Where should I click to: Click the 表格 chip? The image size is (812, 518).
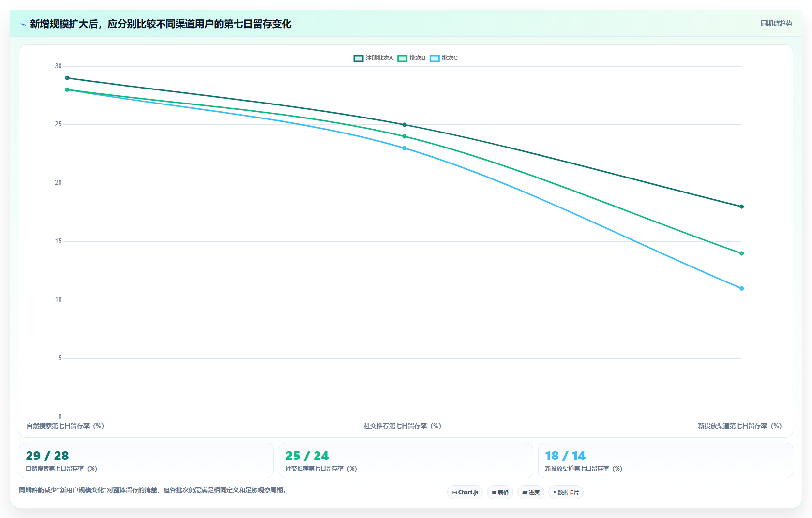(500, 492)
